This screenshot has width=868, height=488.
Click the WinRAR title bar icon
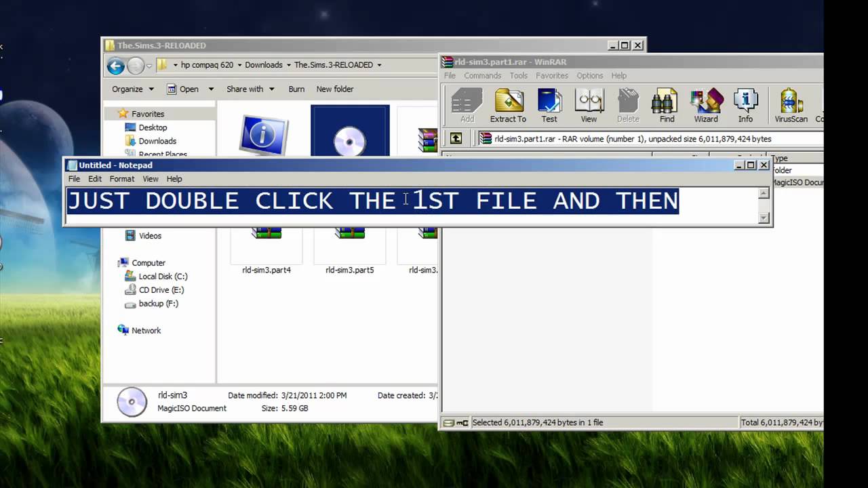pos(448,62)
